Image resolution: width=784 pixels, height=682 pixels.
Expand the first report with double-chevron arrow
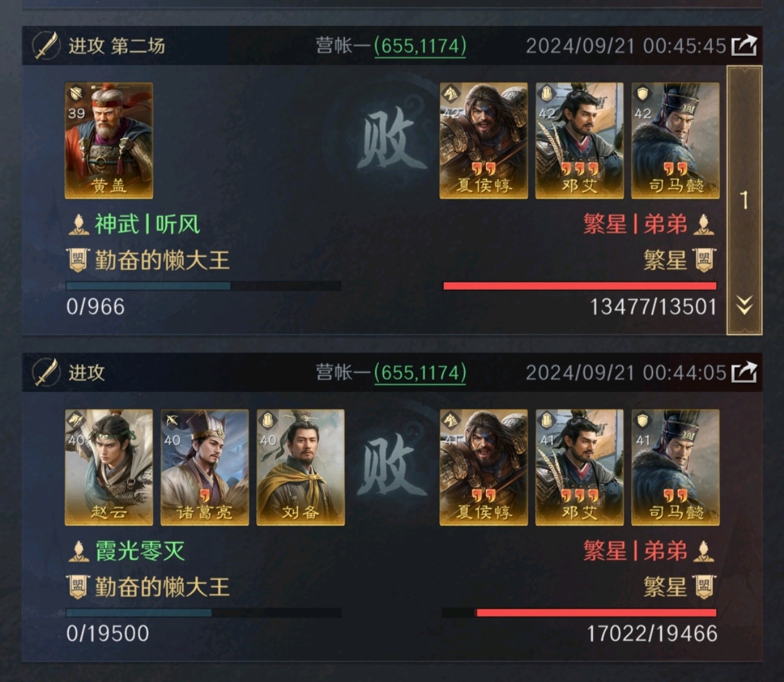(744, 305)
